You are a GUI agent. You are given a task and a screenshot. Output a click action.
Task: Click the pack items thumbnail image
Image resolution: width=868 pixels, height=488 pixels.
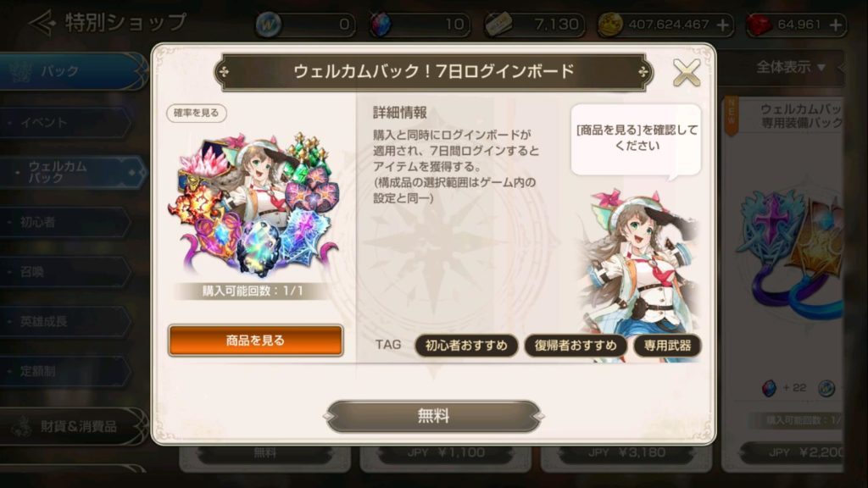[254, 203]
